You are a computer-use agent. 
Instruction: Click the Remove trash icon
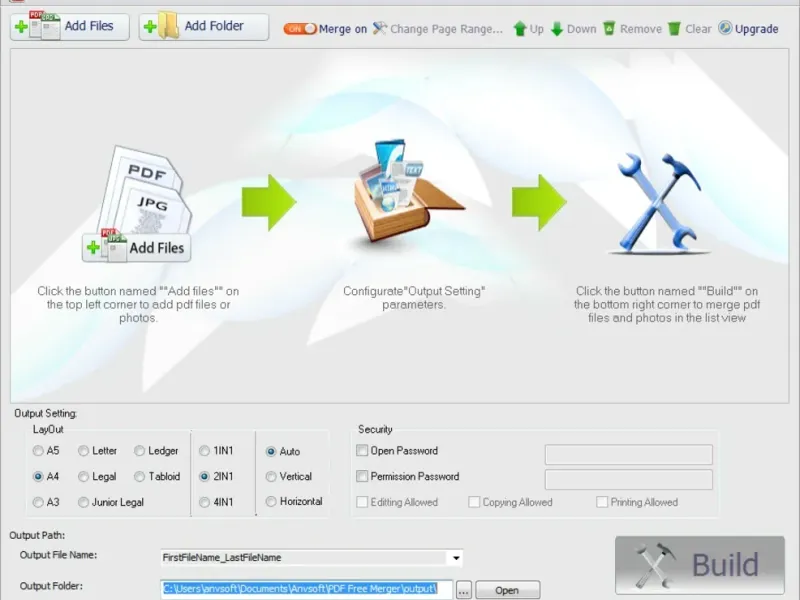coord(609,29)
